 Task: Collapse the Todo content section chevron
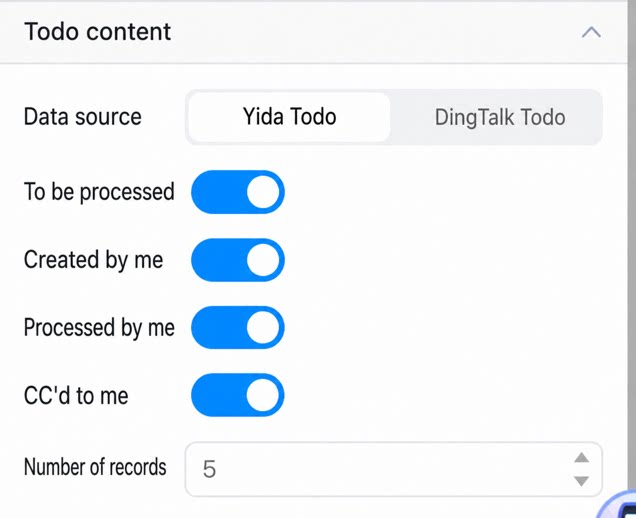pyautogui.click(x=591, y=32)
